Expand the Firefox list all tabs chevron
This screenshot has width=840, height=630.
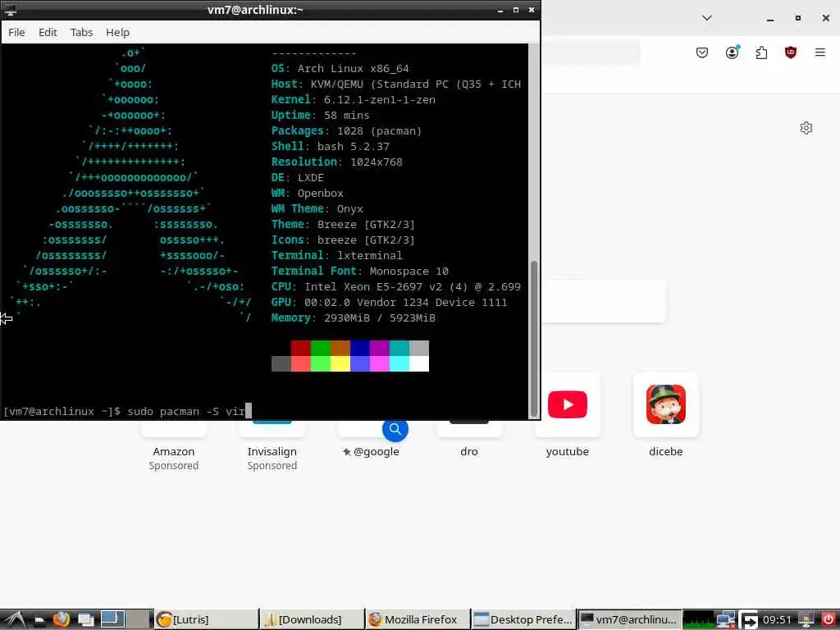click(x=707, y=18)
